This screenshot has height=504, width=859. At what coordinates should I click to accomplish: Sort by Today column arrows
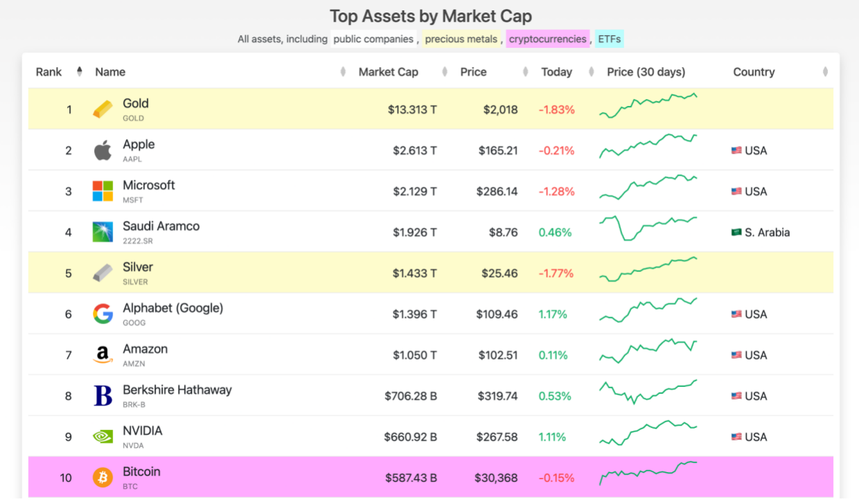(591, 71)
